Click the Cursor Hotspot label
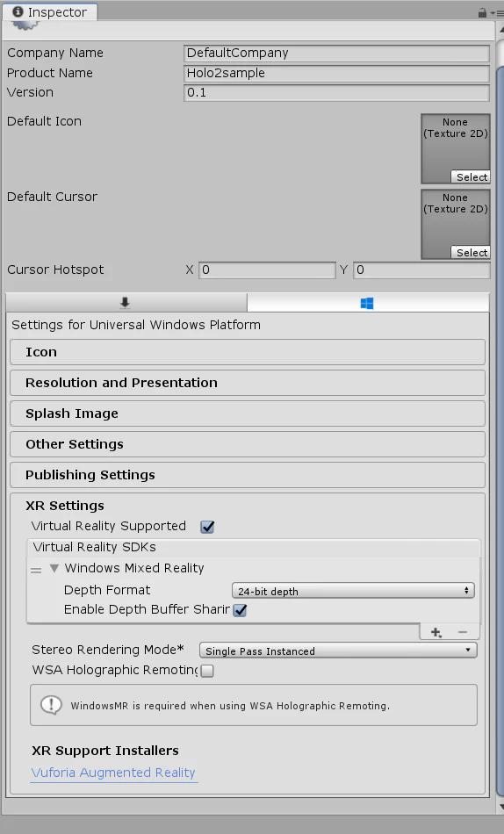This screenshot has width=504, height=834. coord(55,270)
